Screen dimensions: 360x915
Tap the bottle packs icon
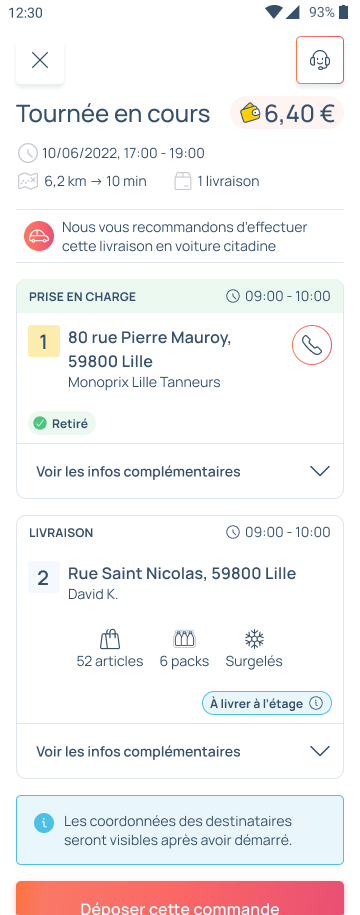pyautogui.click(x=184, y=639)
